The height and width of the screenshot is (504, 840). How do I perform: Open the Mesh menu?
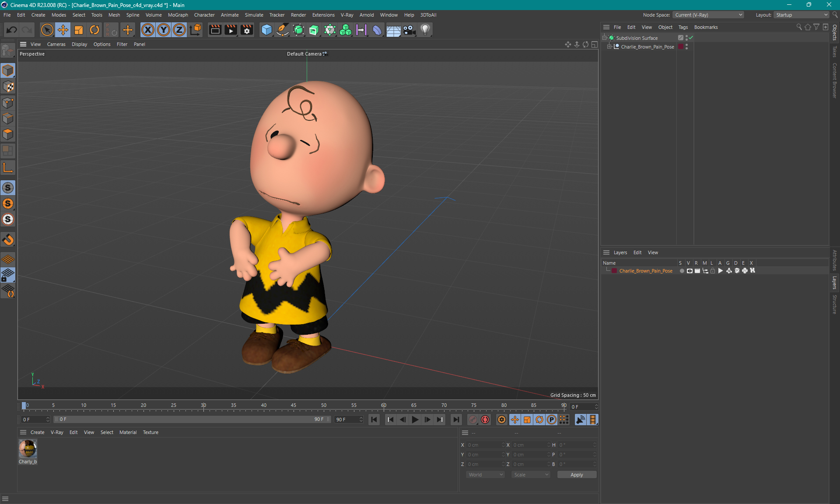point(114,15)
